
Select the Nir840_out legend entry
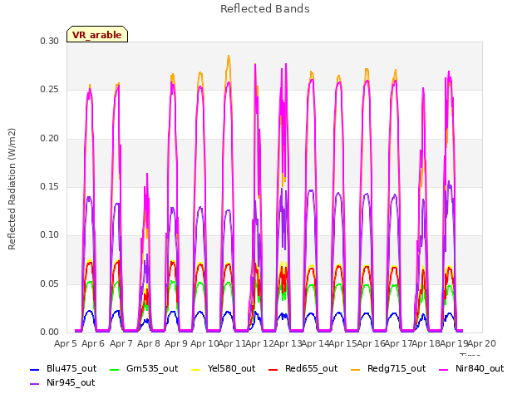click(x=471, y=368)
